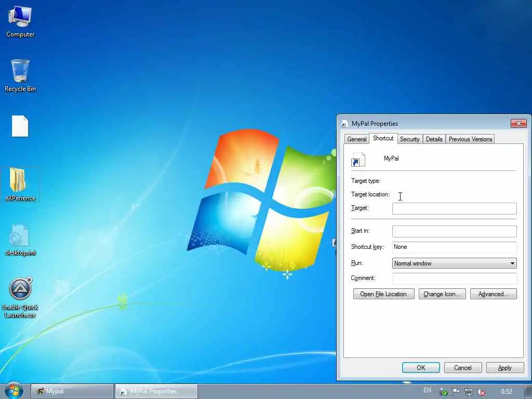The width and height of the screenshot is (532, 399).
Task: Focus the Start in text field
Action: (454, 231)
